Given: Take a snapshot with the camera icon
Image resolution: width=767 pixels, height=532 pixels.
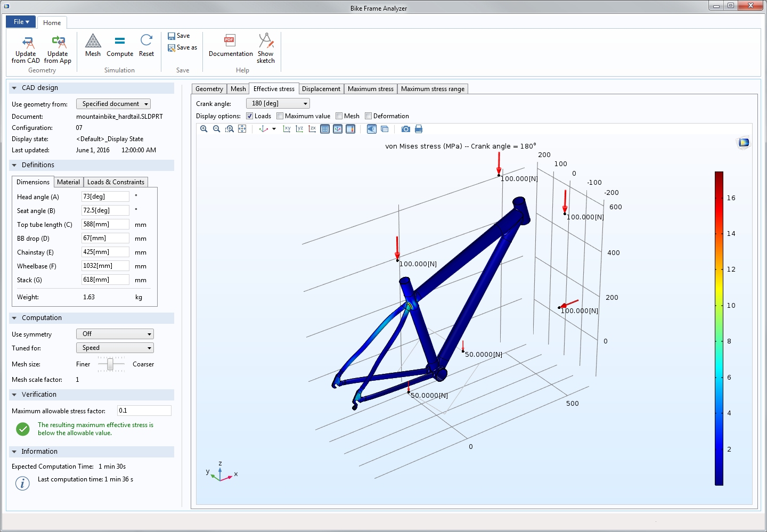Looking at the screenshot, I should 405,129.
